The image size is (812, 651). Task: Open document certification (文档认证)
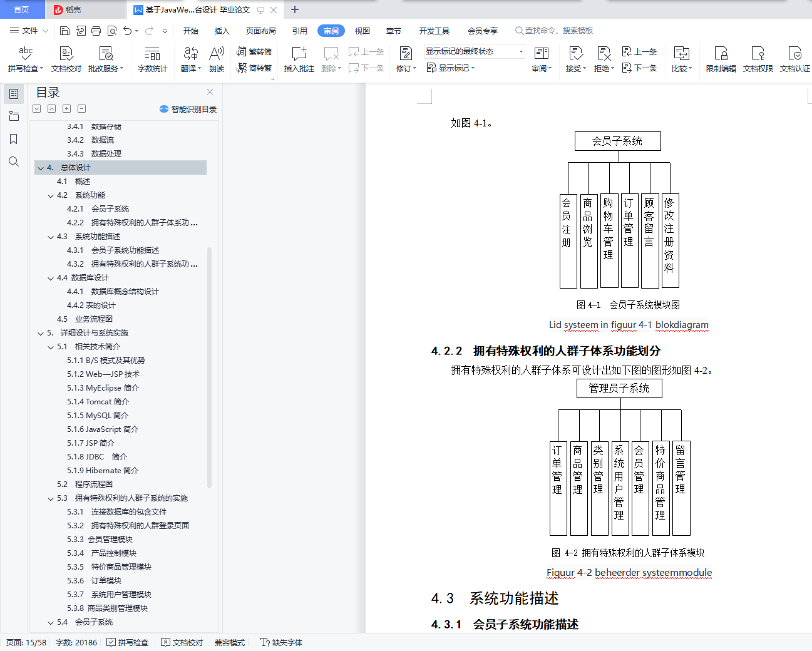point(795,59)
